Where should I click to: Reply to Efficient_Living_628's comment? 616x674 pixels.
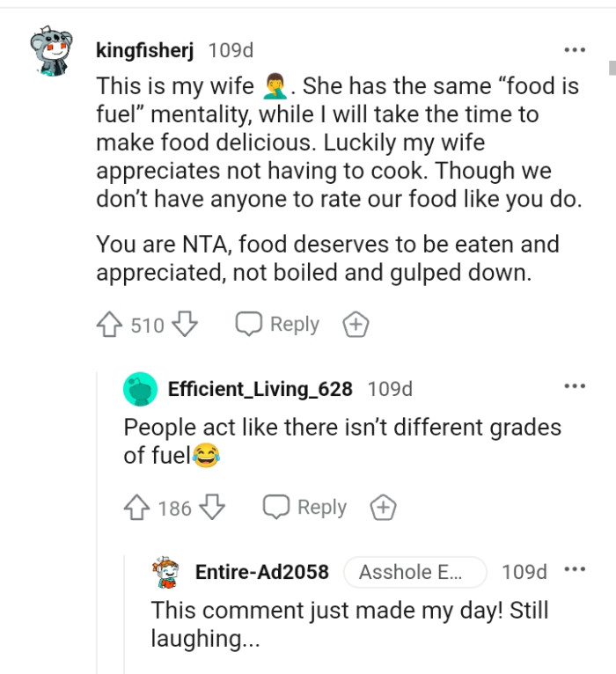(305, 508)
